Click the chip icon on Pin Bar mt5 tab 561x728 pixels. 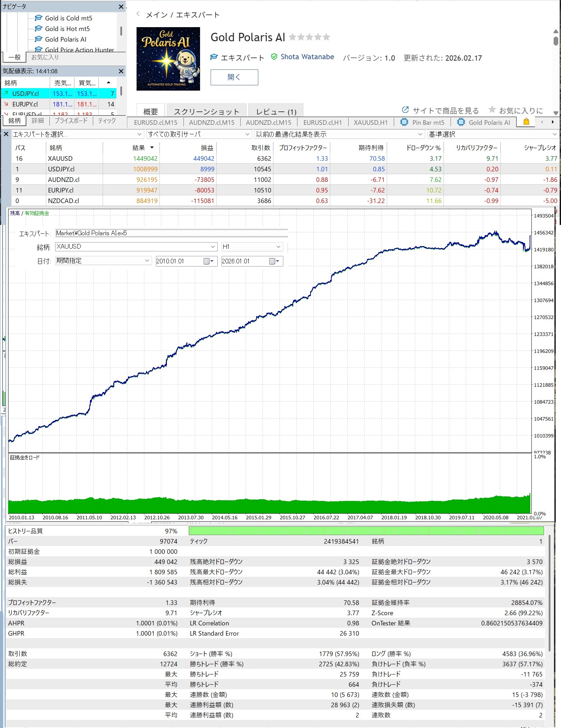pyautogui.click(x=404, y=122)
